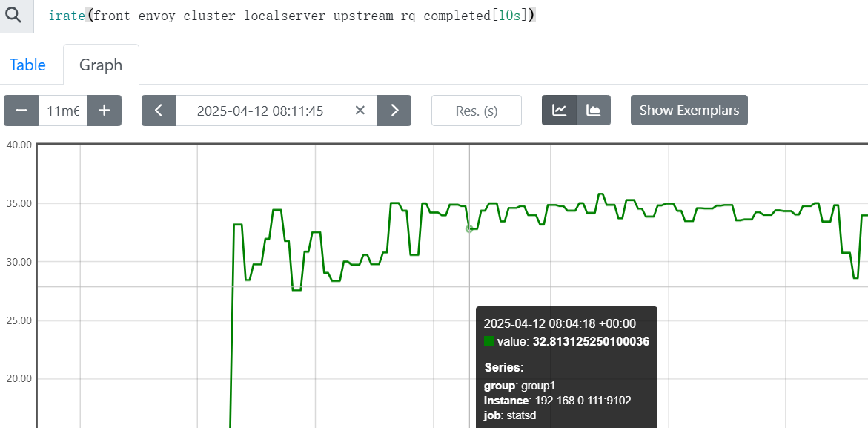Click the 40.00 y-axis label

pyautogui.click(x=18, y=145)
